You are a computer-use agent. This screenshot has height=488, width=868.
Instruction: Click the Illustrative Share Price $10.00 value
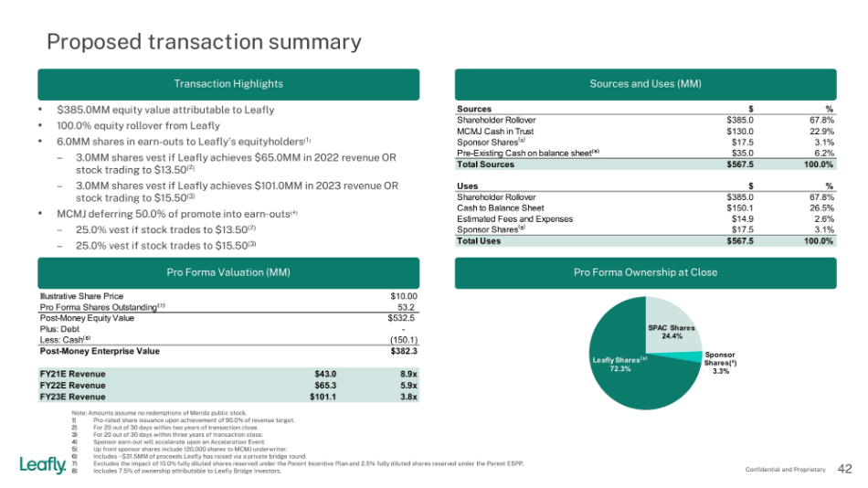tap(402, 296)
